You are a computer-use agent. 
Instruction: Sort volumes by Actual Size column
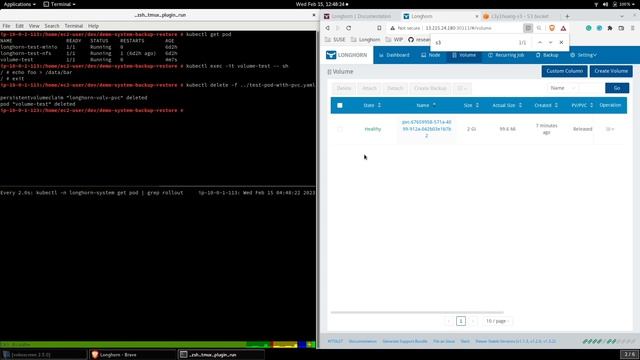pyautogui.click(x=507, y=105)
